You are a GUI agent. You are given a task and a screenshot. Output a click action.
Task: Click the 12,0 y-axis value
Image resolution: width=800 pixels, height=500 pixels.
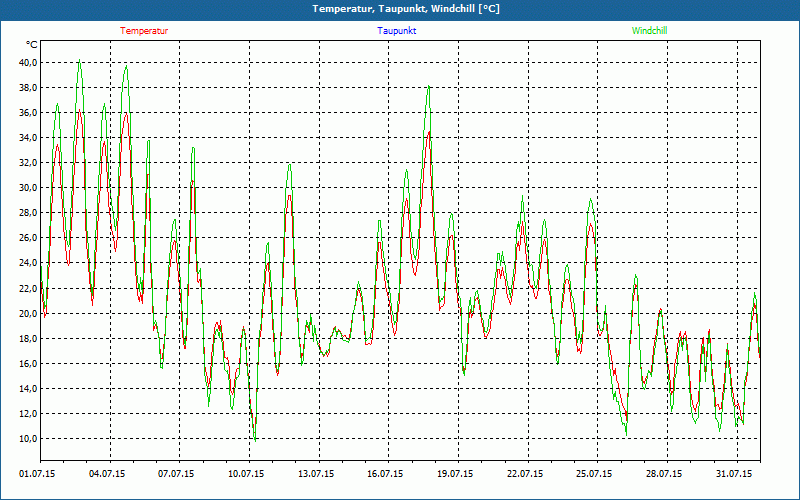(x=28, y=413)
